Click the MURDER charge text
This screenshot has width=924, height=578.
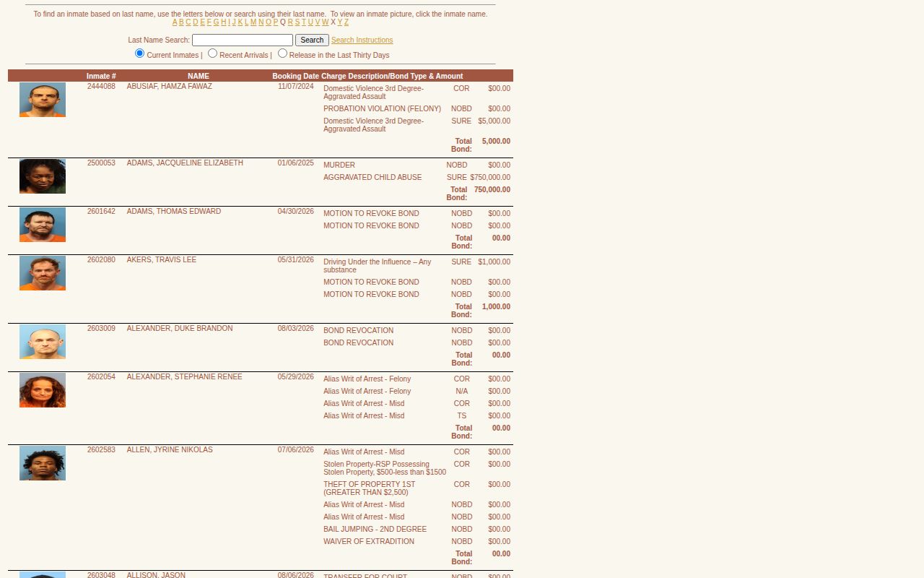[339, 165]
